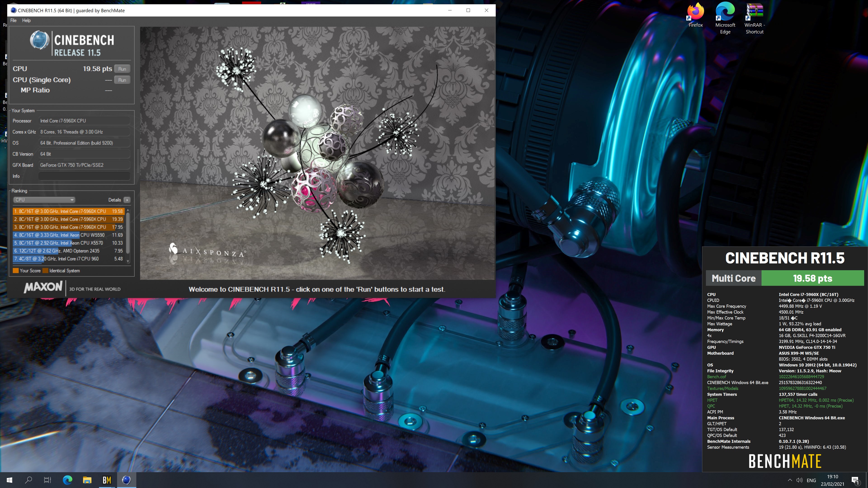This screenshot has height=488, width=868.
Task: Switch to BenchMate taskbar app
Action: point(107,480)
